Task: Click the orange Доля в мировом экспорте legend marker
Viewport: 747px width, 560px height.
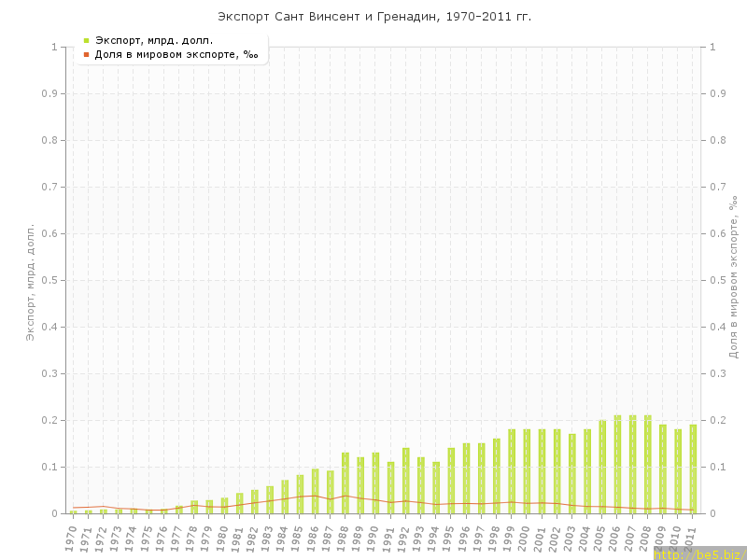Action: pyautogui.click(x=86, y=55)
